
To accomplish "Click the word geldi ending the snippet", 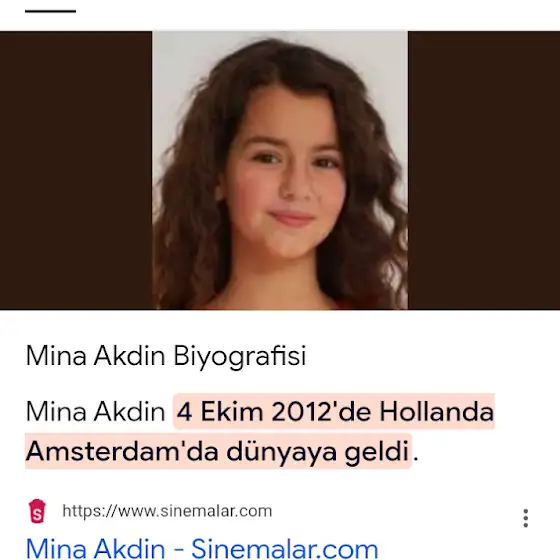I will (377, 452).
